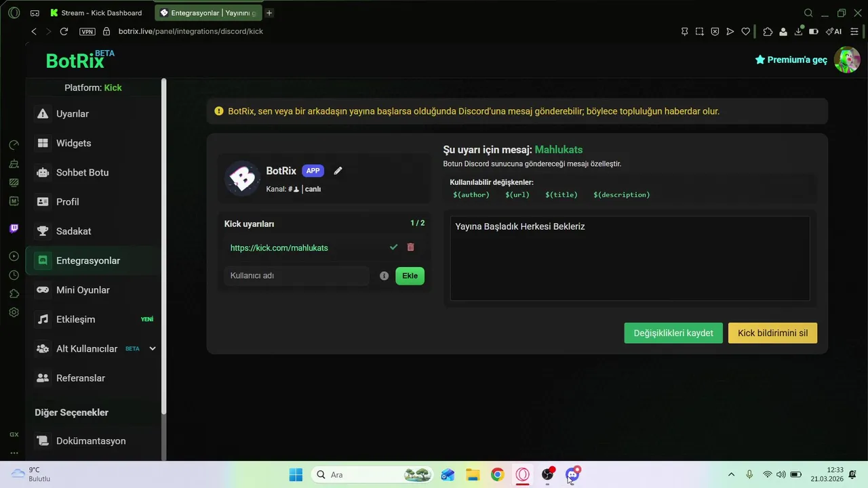Viewport: 868px width, 488px height.
Task: Open a new browser tab
Action: [269, 13]
